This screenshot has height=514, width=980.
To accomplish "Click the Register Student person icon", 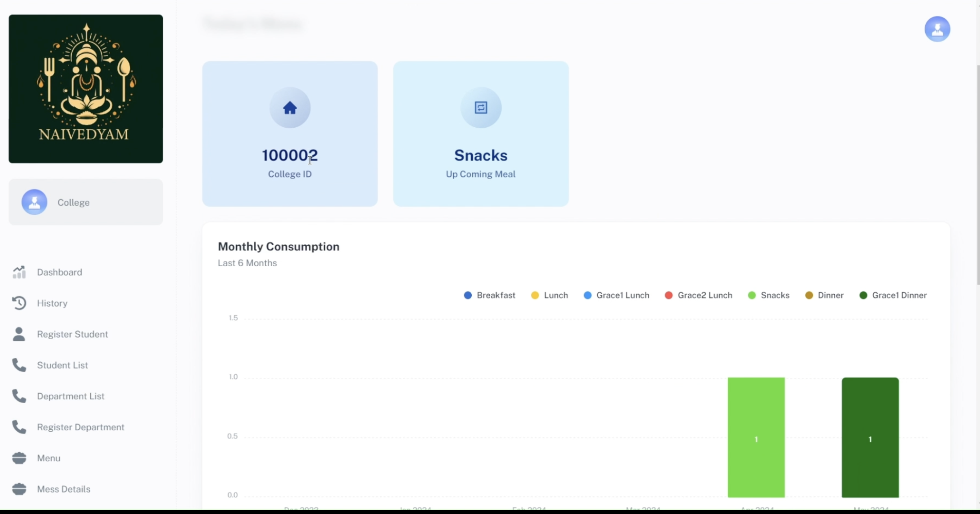I will (x=19, y=334).
